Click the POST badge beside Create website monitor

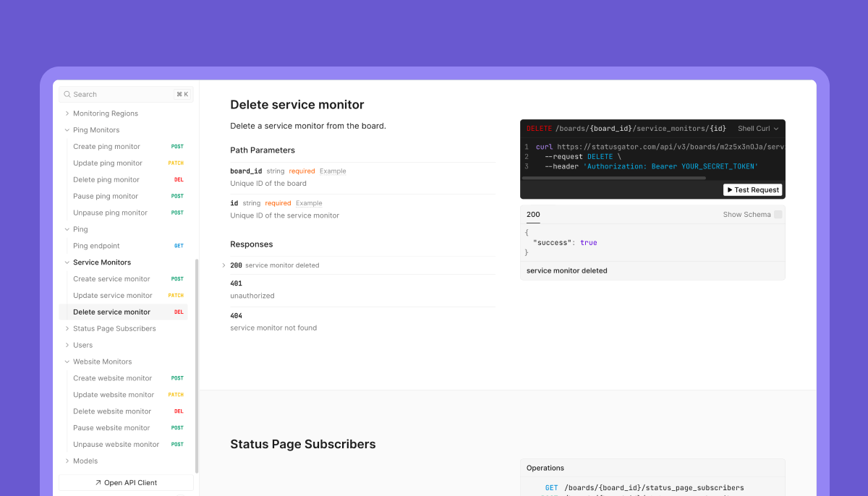point(177,378)
